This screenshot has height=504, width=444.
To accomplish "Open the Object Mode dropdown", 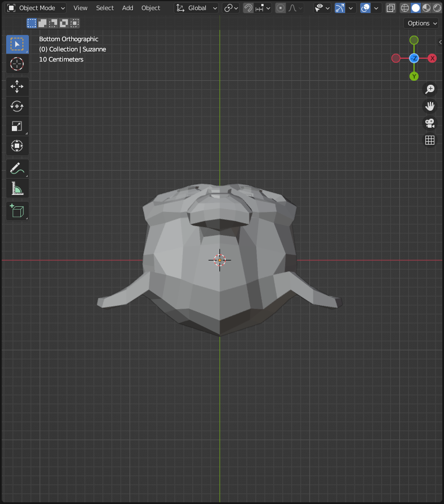I will click(x=36, y=8).
